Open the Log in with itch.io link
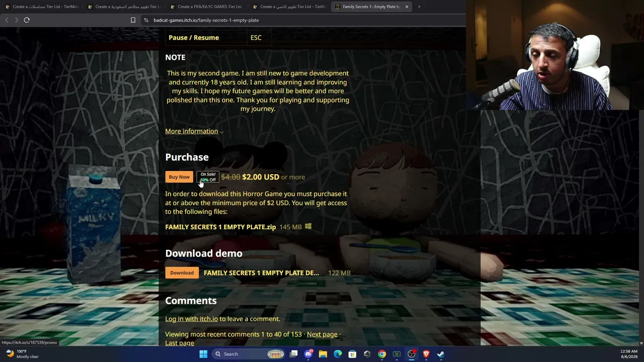644x362 pixels. tap(191, 319)
